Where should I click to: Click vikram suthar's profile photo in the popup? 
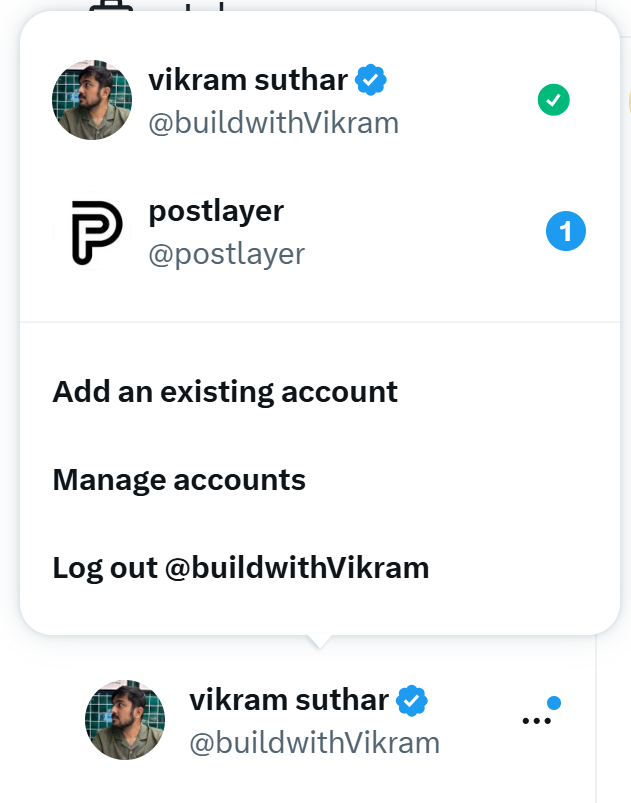(x=92, y=100)
